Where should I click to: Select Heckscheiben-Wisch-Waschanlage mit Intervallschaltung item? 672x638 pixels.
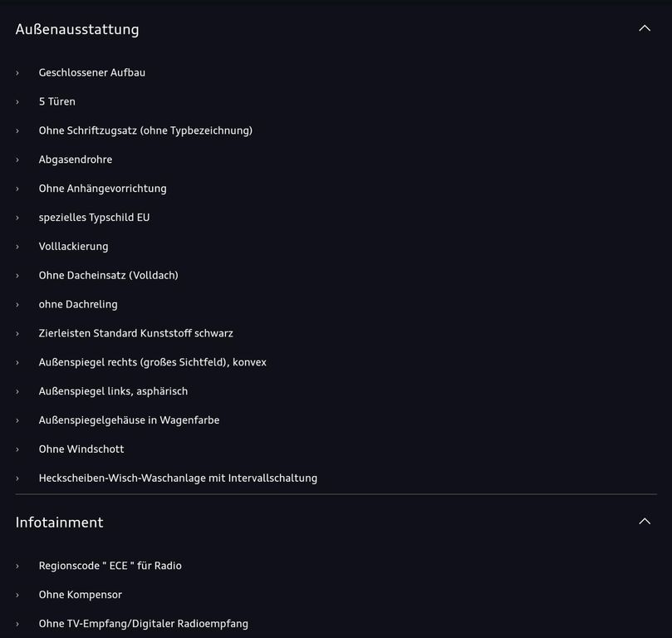178,478
